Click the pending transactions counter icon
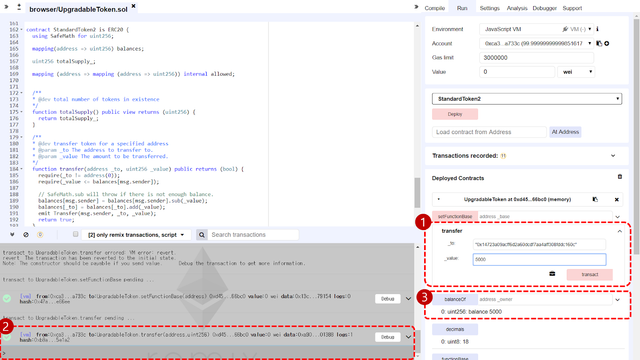Image resolution: width=640 pixels, height=360 pixels. point(40,235)
